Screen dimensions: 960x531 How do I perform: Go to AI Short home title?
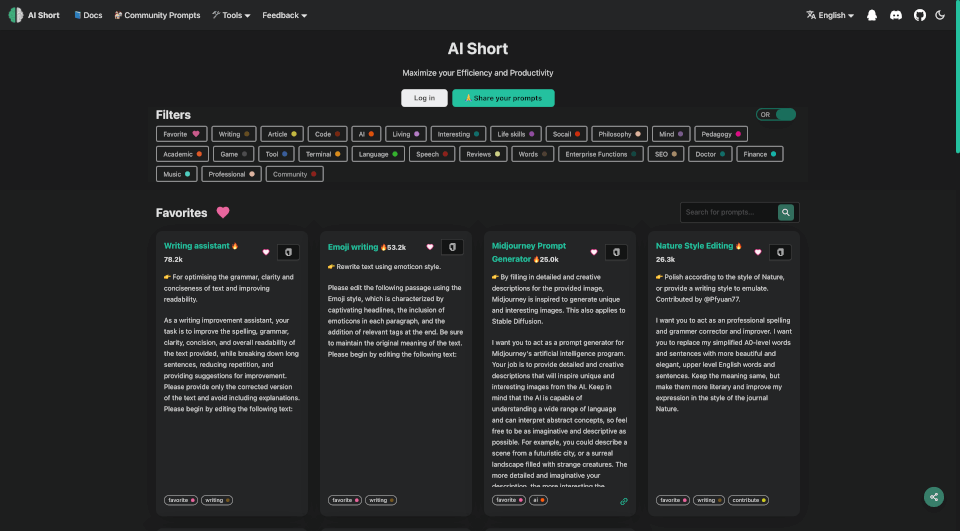click(x=43, y=15)
